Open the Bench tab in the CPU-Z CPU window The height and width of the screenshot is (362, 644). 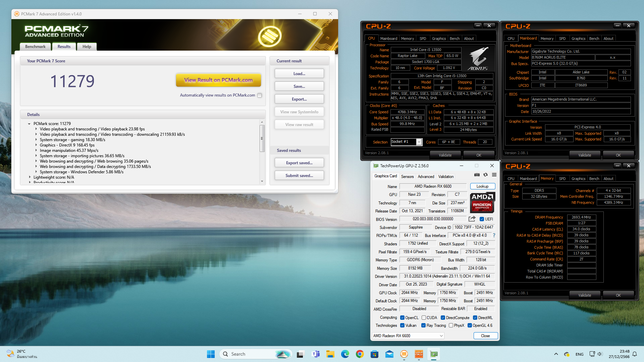click(454, 39)
